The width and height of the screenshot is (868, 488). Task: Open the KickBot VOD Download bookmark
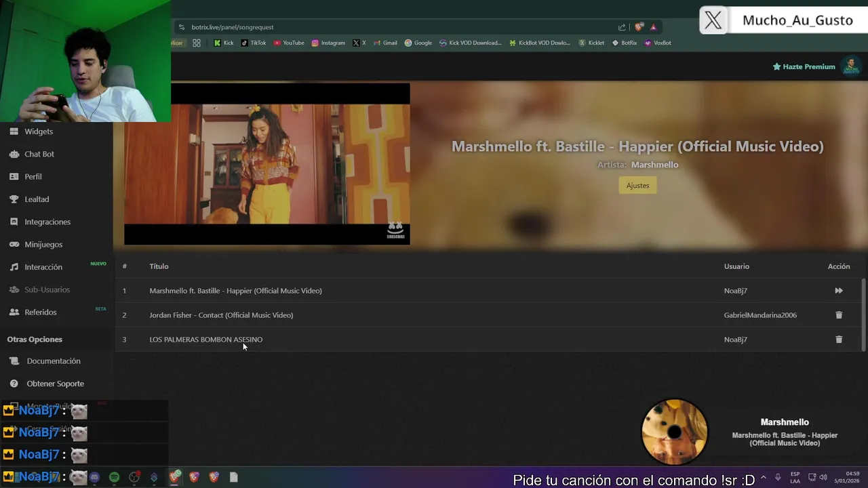539,43
